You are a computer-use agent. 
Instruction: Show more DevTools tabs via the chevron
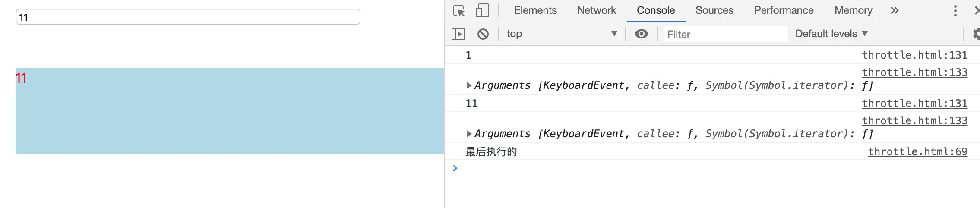pos(895,10)
